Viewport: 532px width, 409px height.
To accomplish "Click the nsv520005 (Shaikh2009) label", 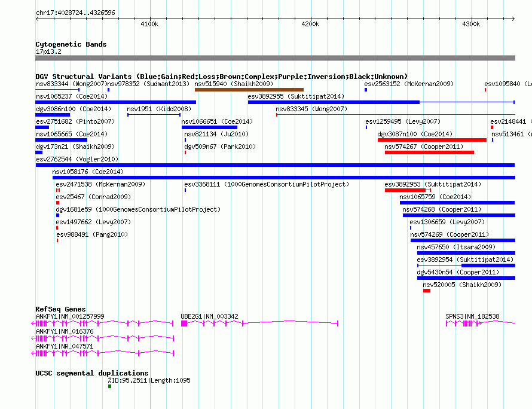I will (462, 285).
